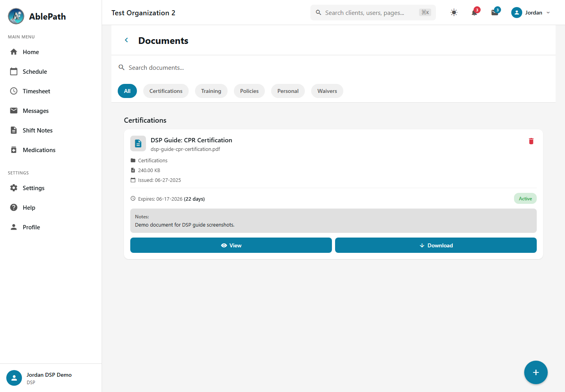Click the Active status badge

(x=525, y=199)
